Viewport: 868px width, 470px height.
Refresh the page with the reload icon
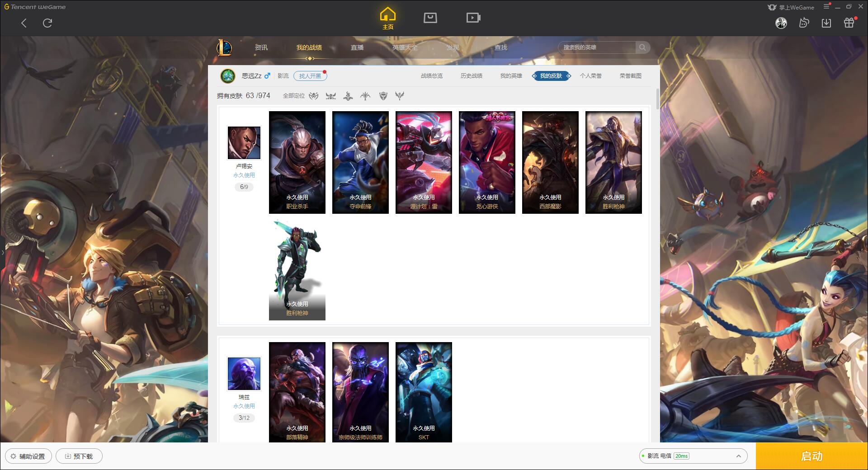(47, 23)
